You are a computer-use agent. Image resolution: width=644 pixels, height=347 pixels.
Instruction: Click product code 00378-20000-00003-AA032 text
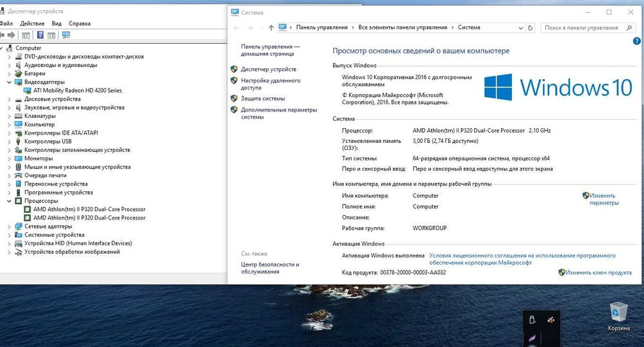(413, 272)
